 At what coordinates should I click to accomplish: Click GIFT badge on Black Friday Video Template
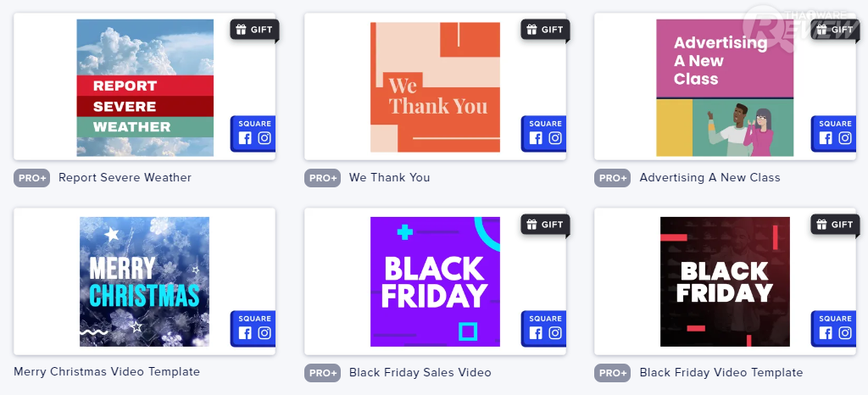click(835, 225)
